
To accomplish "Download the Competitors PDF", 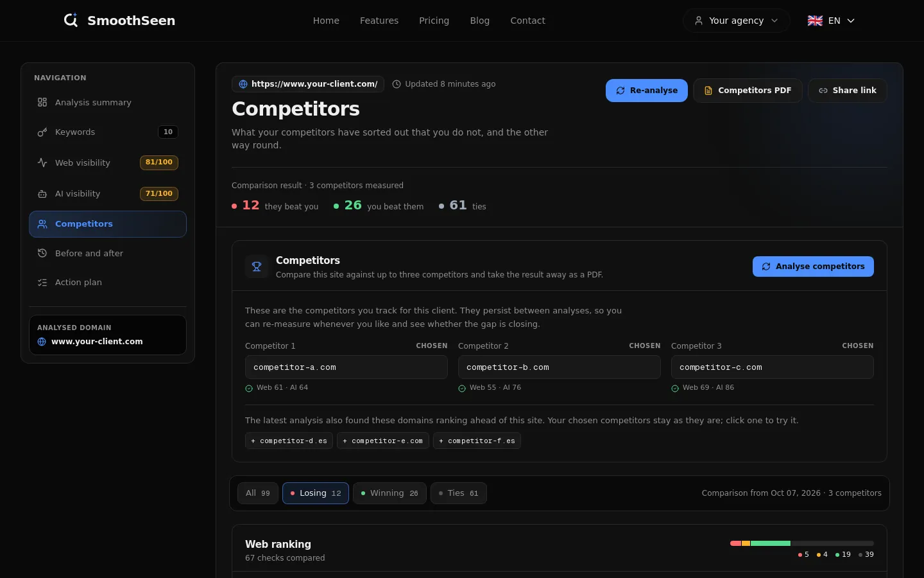I will point(748,91).
